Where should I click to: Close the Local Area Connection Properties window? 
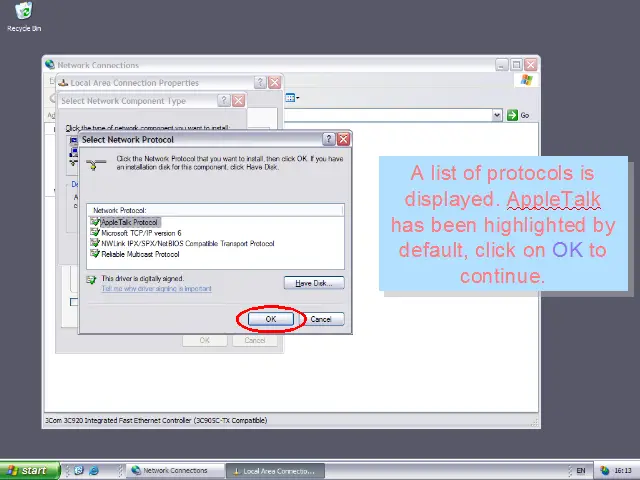275,83
